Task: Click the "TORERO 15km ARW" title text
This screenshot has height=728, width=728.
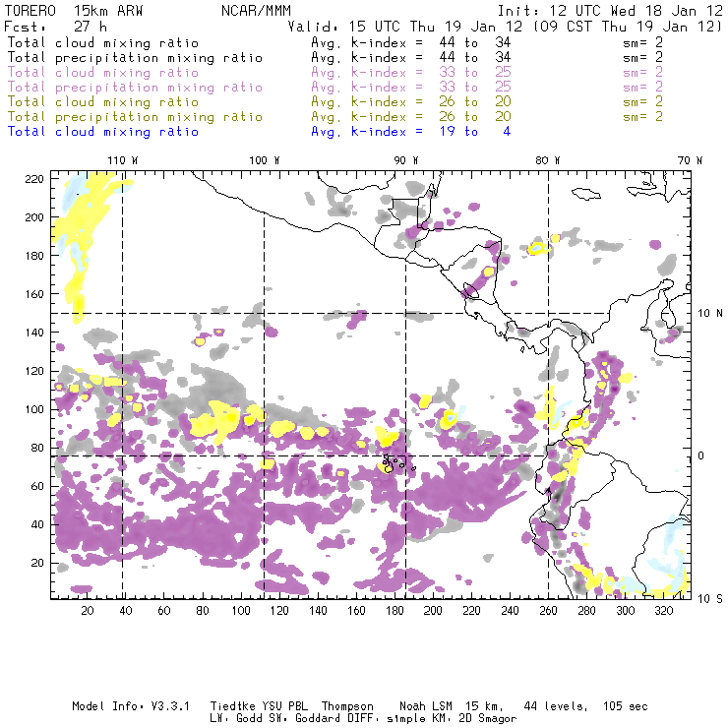Action: tap(74, 11)
